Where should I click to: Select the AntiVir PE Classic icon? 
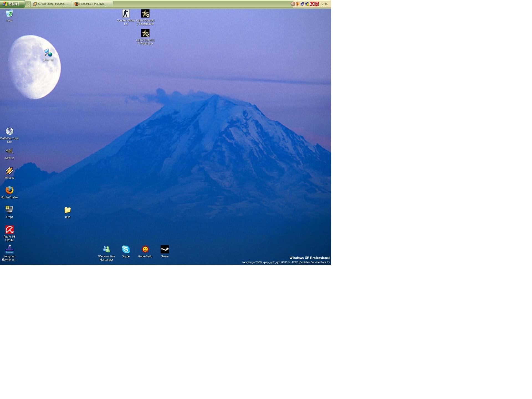click(9, 234)
